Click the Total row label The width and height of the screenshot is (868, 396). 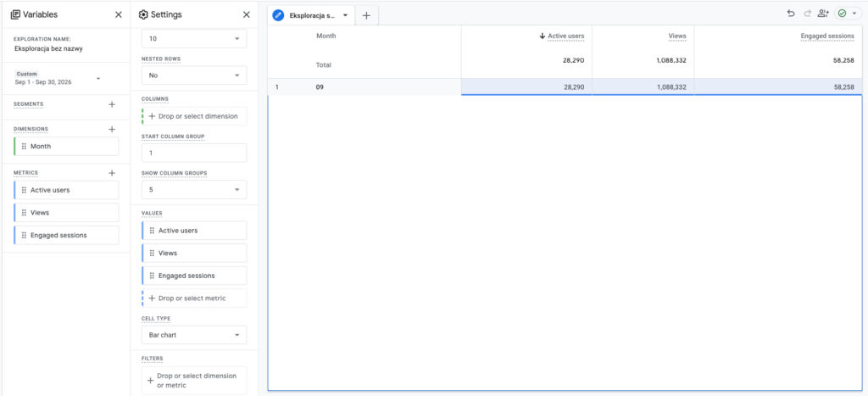(323, 64)
